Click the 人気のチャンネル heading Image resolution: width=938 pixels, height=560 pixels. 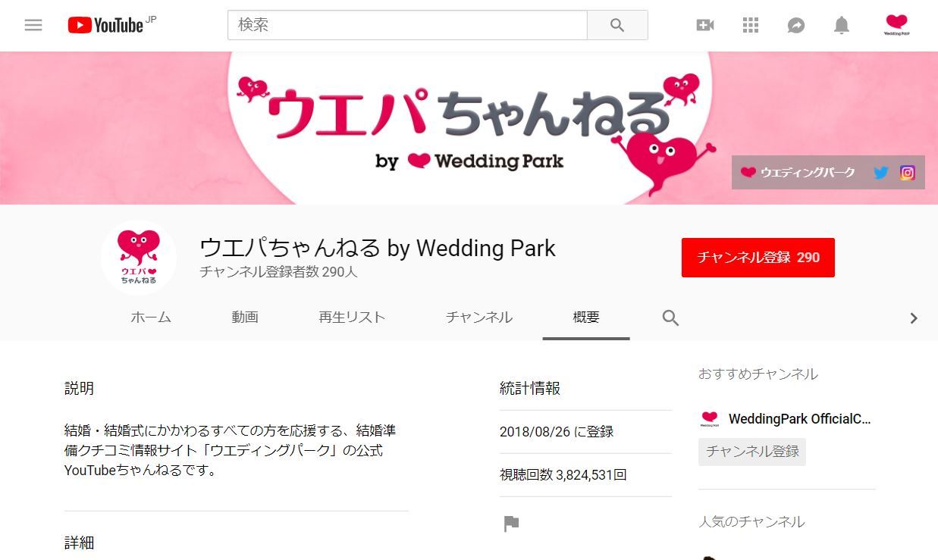pyautogui.click(x=751, y=522)
